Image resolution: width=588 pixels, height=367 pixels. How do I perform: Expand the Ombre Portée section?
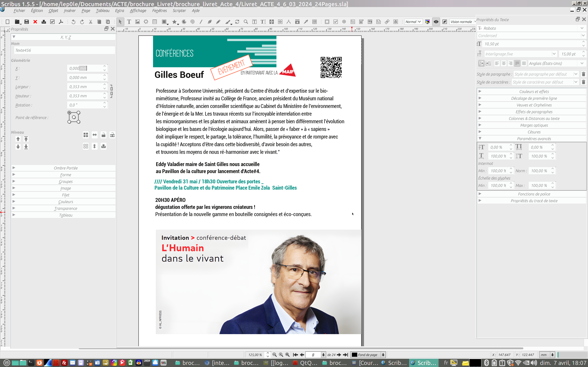[66, 168]
